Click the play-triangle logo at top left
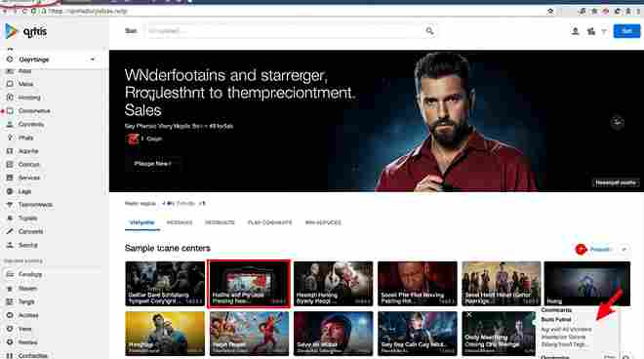The height and width of the screenshot is (359, 644). pos(11,31)
